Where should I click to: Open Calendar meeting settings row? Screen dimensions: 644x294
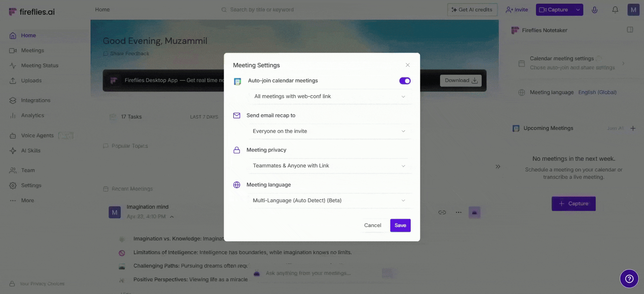(572, 63)
